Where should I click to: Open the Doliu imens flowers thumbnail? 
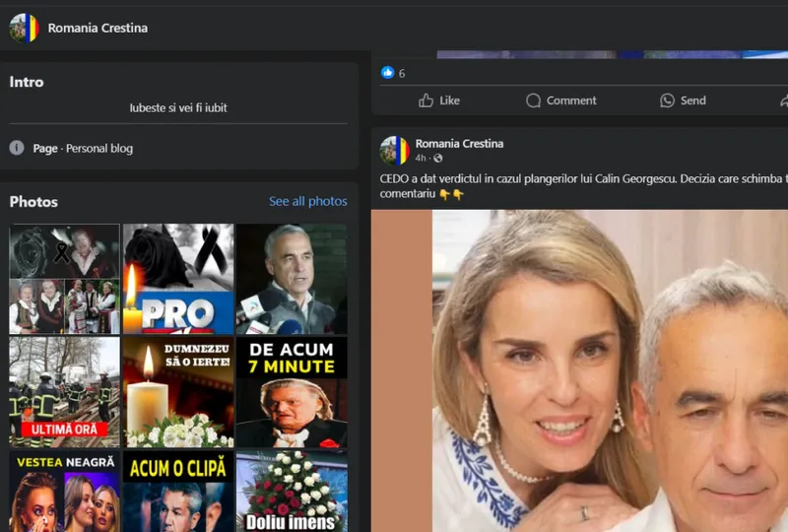click(x=292, y=492)
